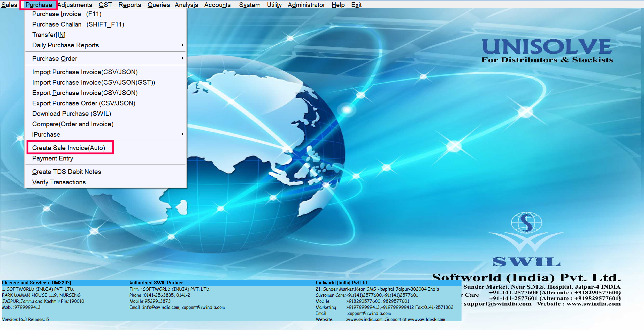
Task: Click 'Version:16.3 Release: 5' text
Action: 25,319
